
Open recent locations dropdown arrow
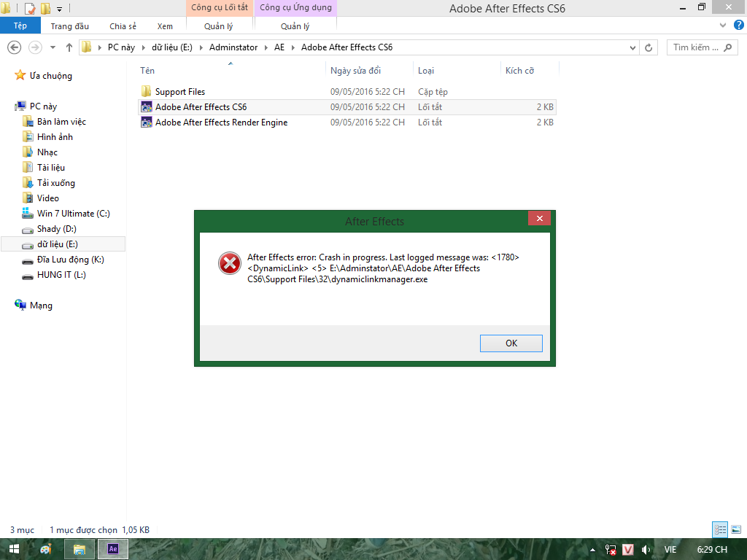[x=53, y=47]
